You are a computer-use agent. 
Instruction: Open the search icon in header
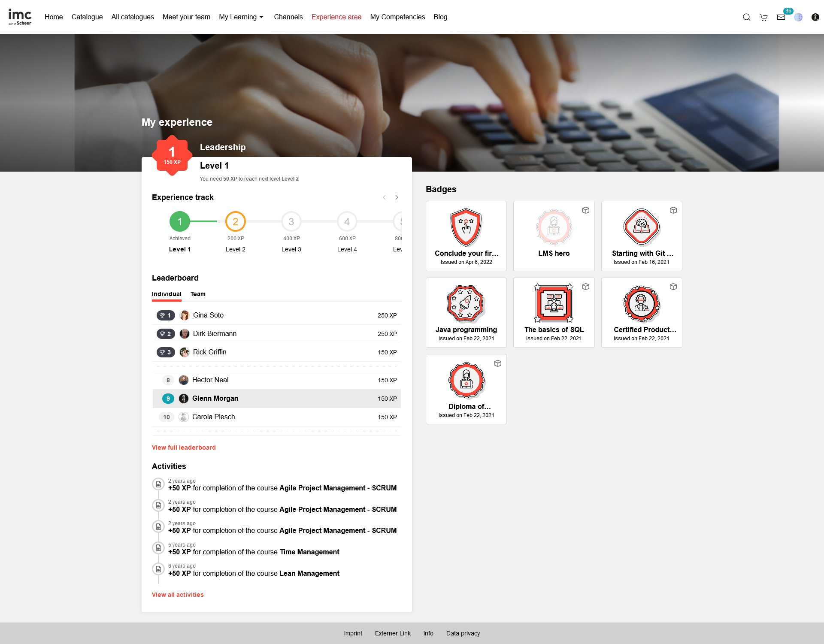point(746,17)
